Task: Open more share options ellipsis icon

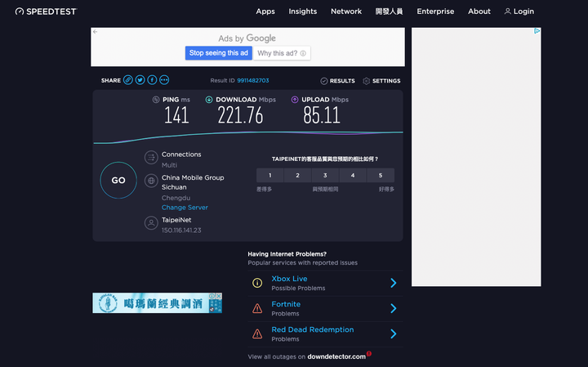Action: click(164, 80)
